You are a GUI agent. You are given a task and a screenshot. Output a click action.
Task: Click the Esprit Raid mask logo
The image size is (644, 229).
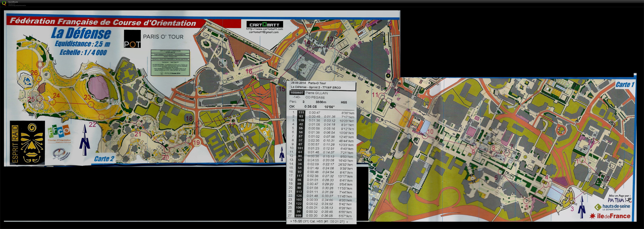pos(28,143)
